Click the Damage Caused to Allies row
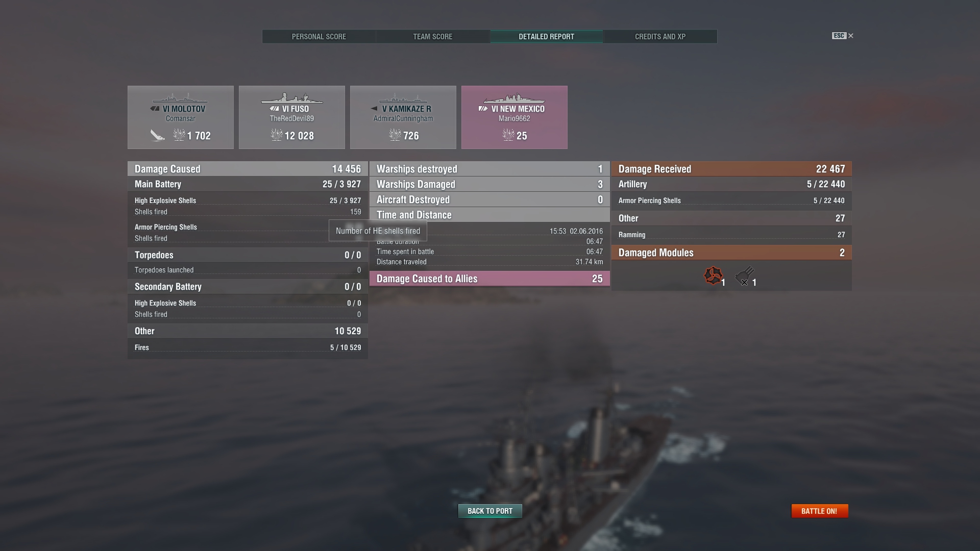The width and height of the screenshot is (980, 551). [x=489, y=279]
